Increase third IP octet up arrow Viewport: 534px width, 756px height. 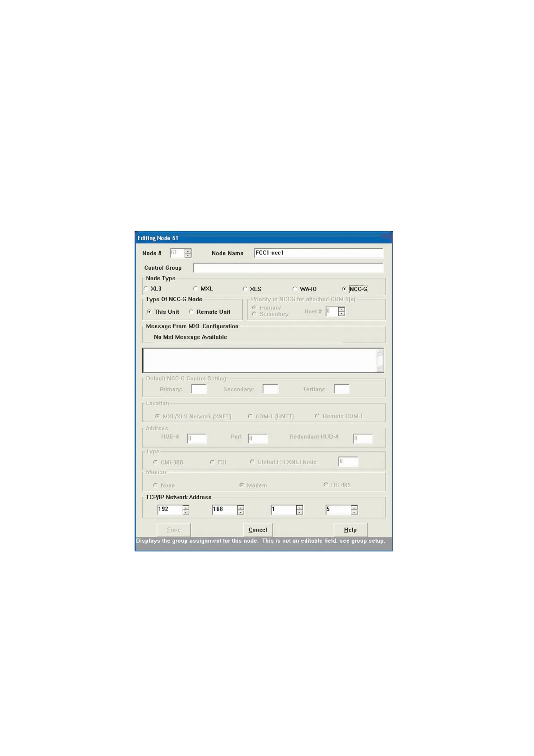pyautogui.click(x=300, y=507)
